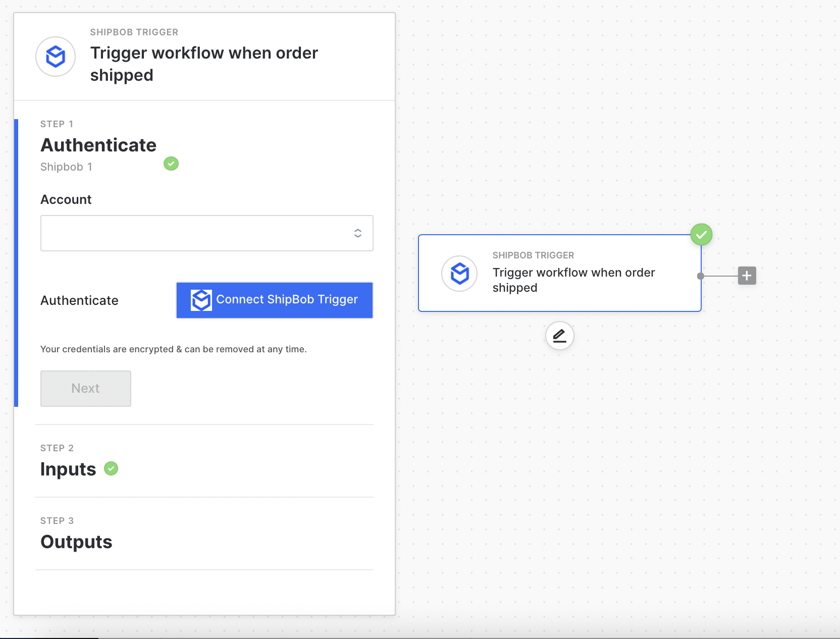Expand the Step 3 Outputs section

(76, 542)
